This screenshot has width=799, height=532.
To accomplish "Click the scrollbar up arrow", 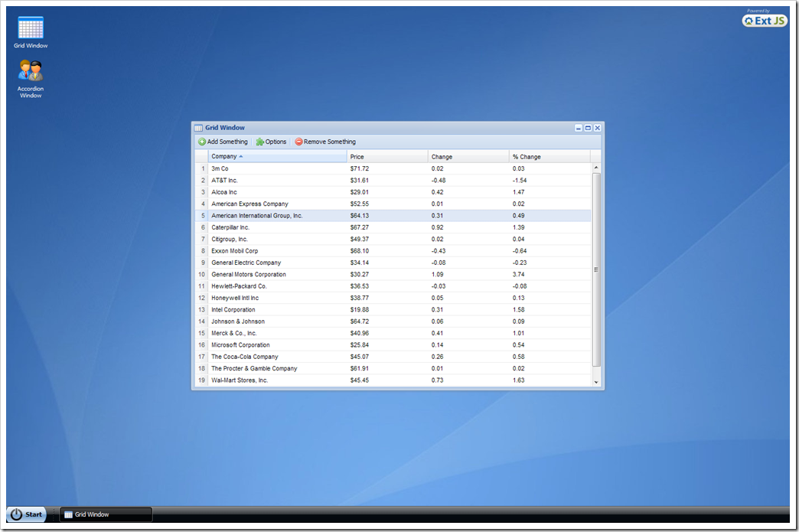I will point(596,168).
